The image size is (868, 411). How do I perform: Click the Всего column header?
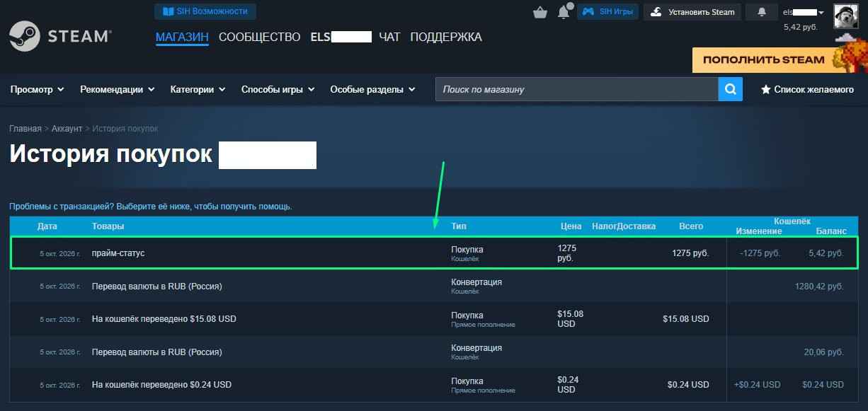pos(691,226)
